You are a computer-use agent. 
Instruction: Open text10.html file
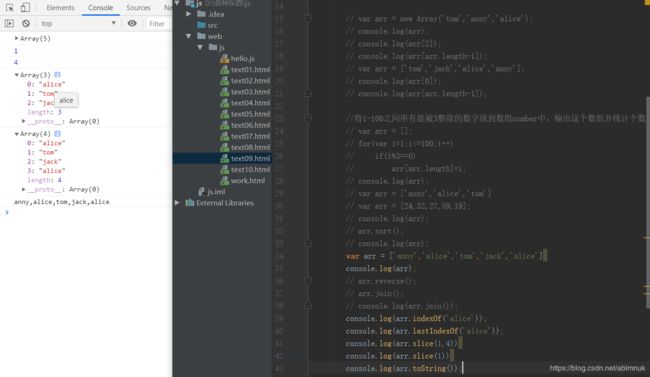250,169
